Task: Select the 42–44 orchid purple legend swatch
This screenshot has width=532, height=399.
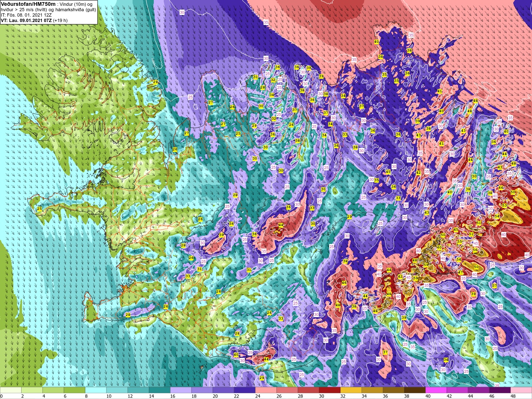Action: pyautogui.click(x=458, y=390)
